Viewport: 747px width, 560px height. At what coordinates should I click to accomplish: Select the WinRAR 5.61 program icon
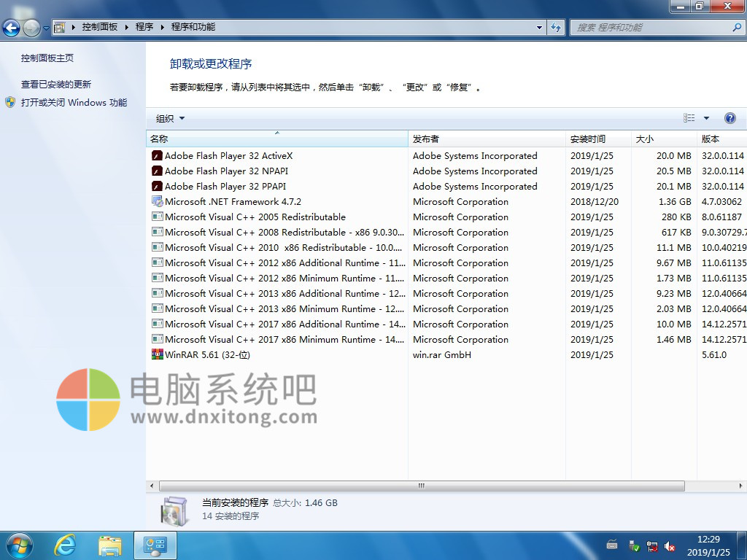pyautogui.click(x=158, y=354)
